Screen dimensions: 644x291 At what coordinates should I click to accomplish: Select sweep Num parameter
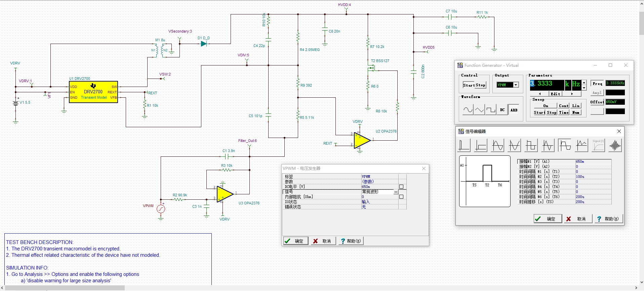tap(576, 112)
